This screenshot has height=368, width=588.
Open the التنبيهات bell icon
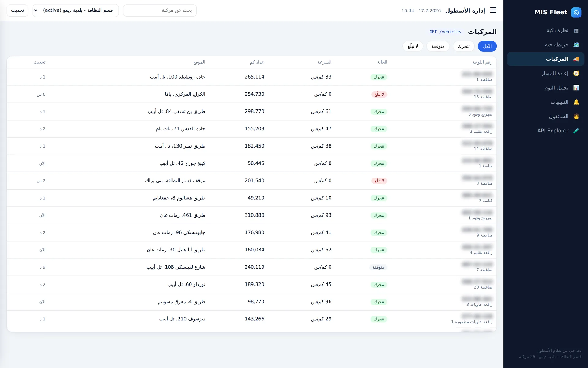coord(576,102)
